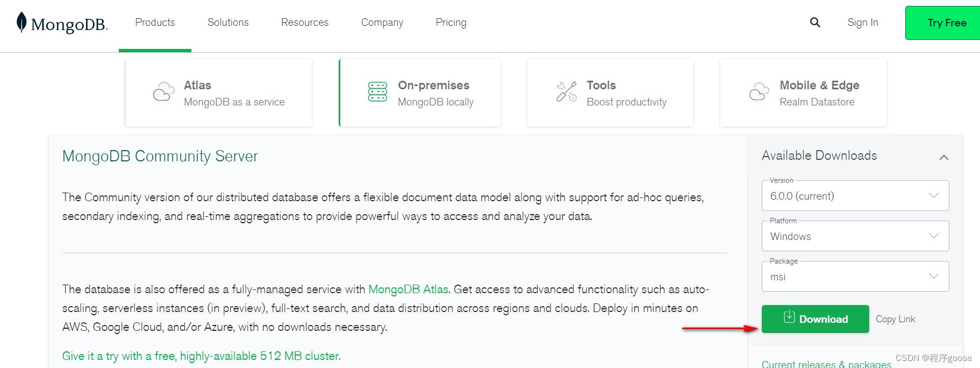Viewport: 980px width, 368px height.
Task: Click the MongoDB leaf logo
Action: [22, 22]
